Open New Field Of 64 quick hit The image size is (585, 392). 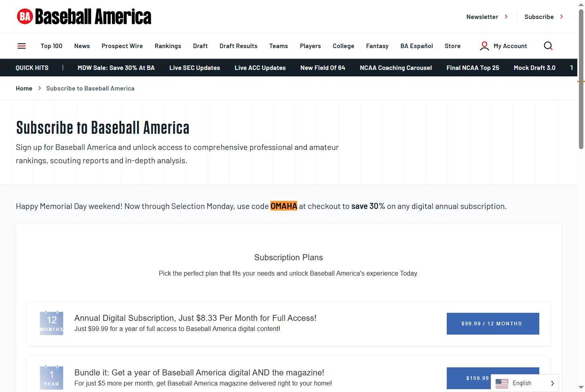coord(323,68)
